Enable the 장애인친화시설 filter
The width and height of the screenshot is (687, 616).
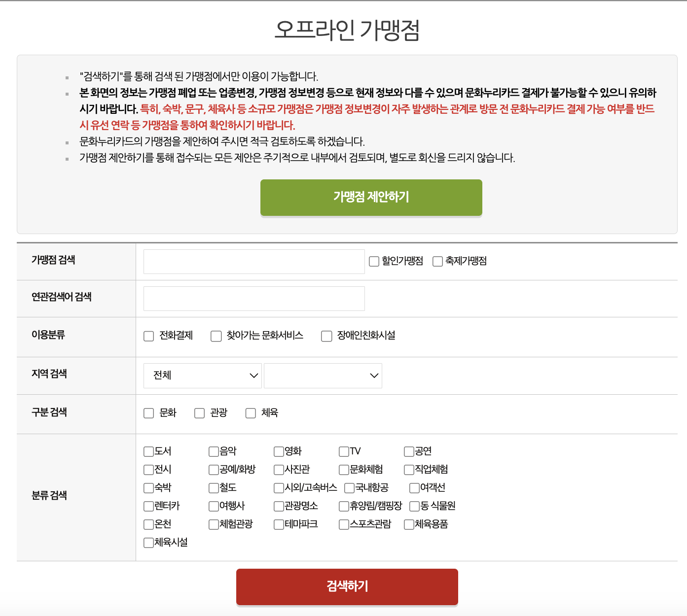tap(326, 336)
